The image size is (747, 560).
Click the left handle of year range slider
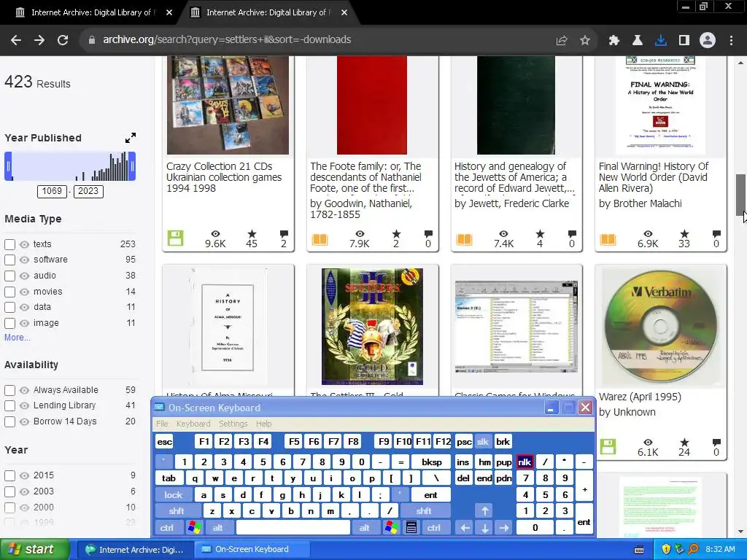point(8,166)
